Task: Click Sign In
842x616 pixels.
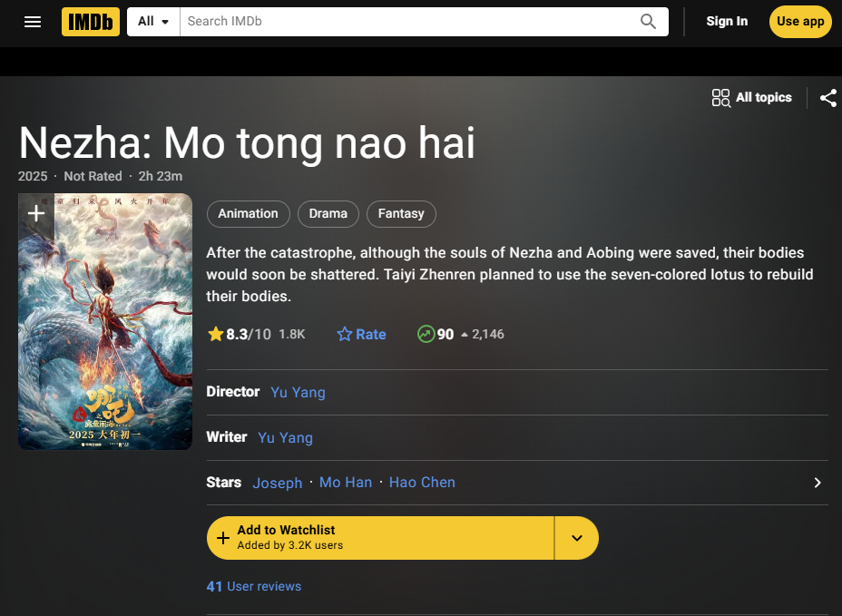Action: 727,22
